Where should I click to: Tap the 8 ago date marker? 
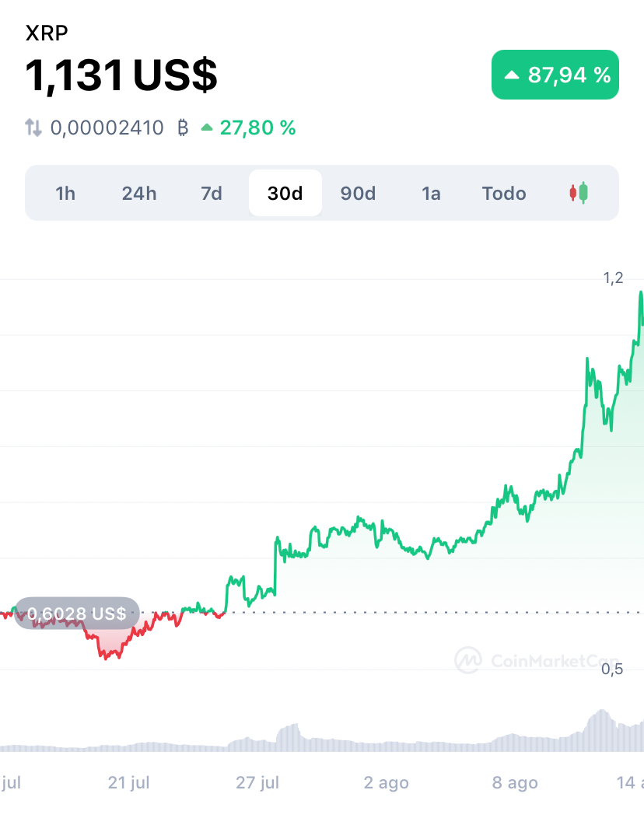515,782
